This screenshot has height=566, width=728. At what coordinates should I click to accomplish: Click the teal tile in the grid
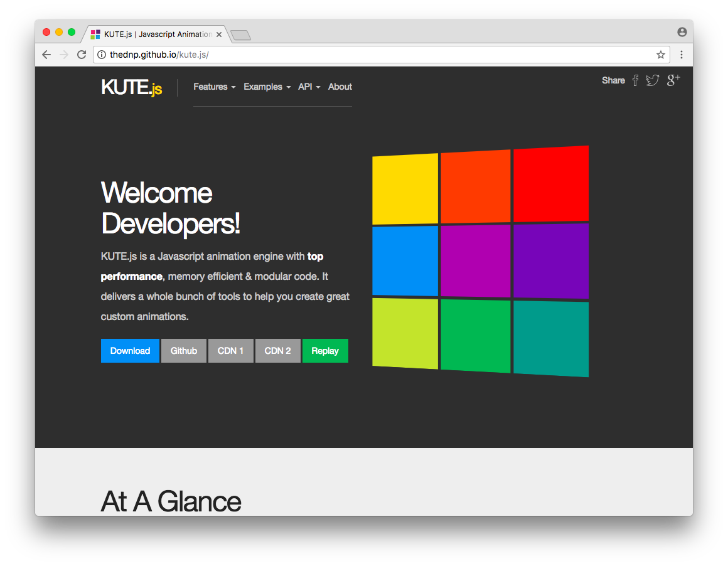(x=551, y=338)
